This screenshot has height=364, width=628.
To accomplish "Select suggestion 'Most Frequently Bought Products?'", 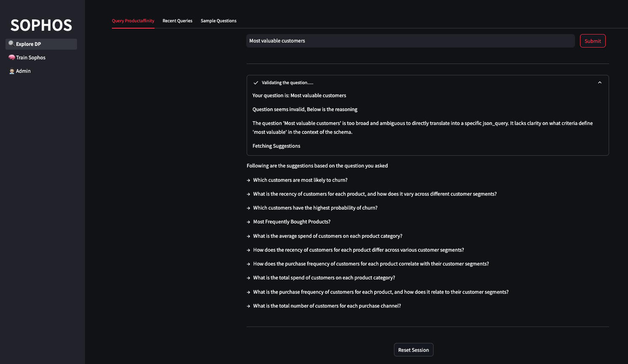I will click(x=292, y=222).
